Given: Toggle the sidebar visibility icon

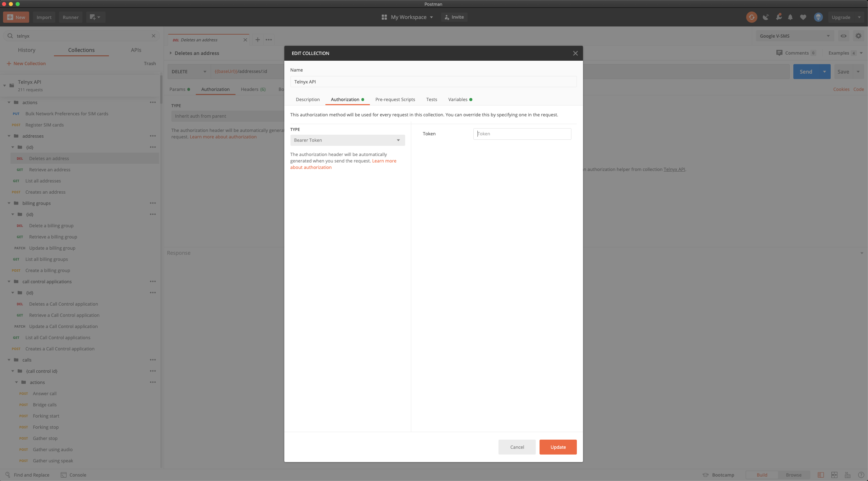Looking at the screenshot, I should (821, 475).
